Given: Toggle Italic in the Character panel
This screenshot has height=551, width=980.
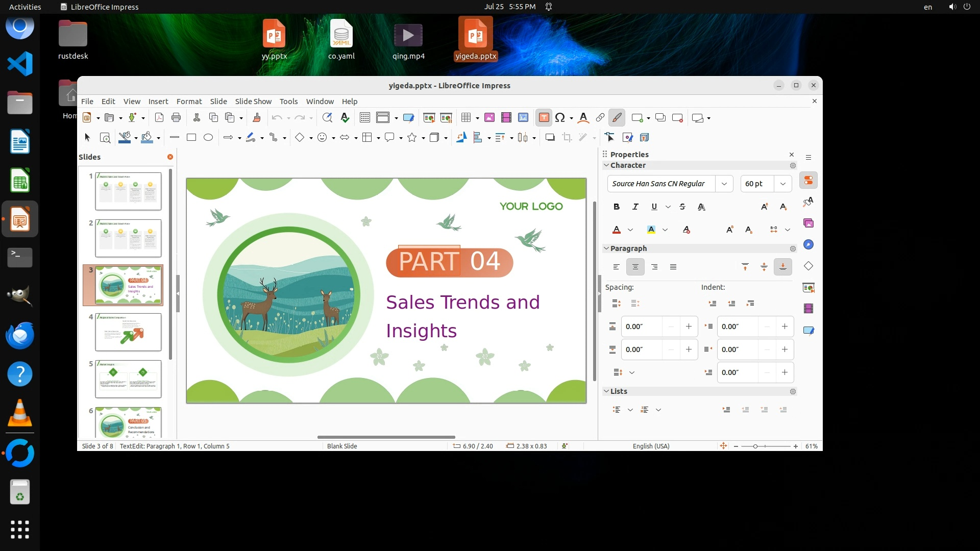Looking at the screenshot, I should pyautogui.click(x=635, y=207).
